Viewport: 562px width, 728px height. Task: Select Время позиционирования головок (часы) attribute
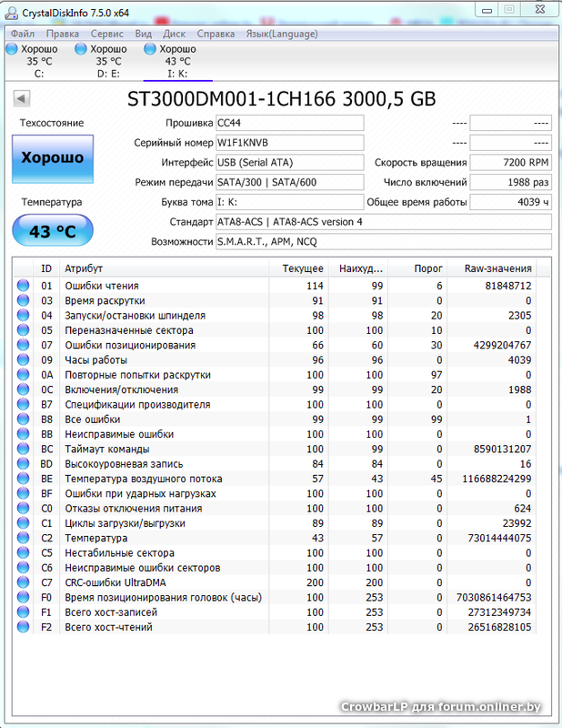(163, 598)
